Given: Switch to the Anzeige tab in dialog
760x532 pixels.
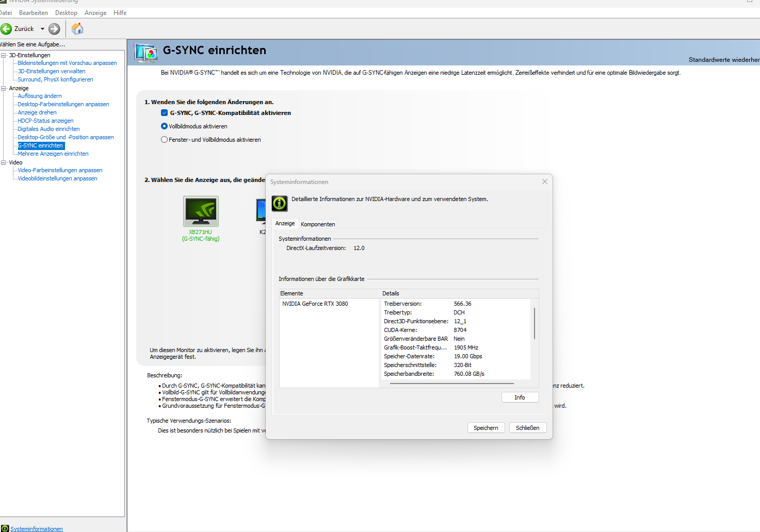Looking at the screenshot, I should [285, 223].
